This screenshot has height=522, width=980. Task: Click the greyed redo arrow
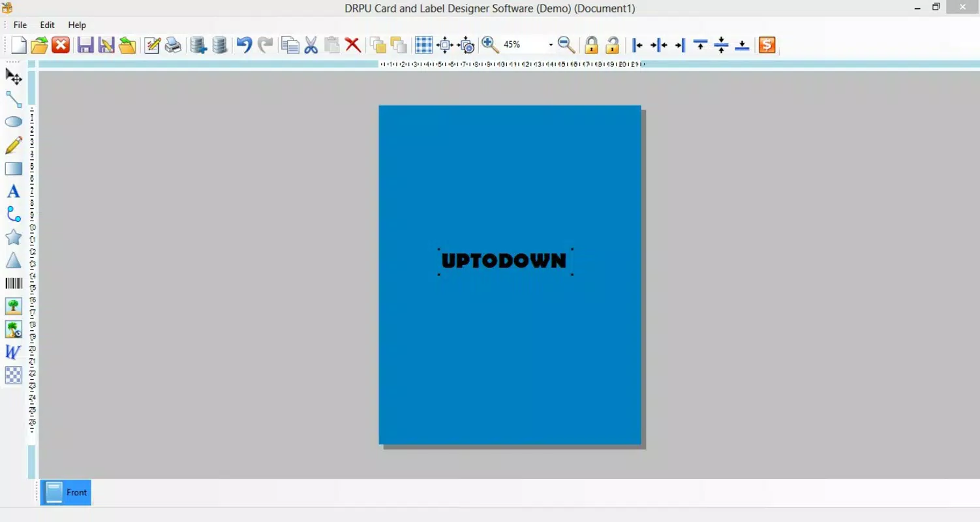click(x=265, y=45)
